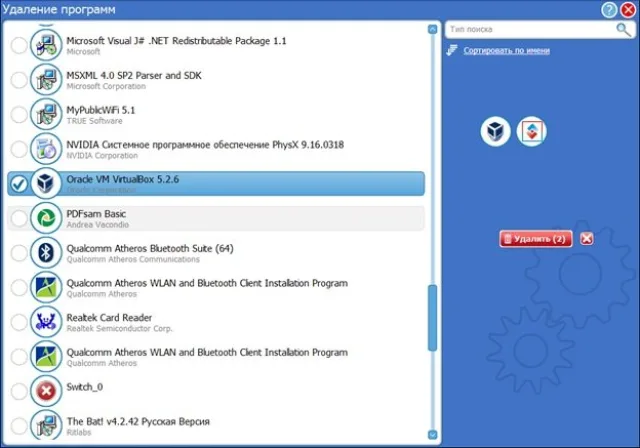Image resolution: width=640 pixels, height=448 pixels.
Task: Select the PDFsam Basic checkbox
Action: point(19,218)
